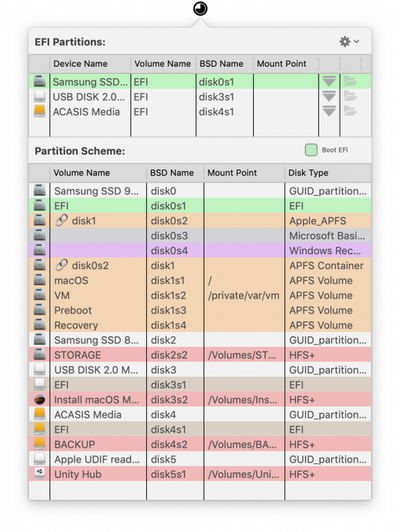Select the disk0s3 Microsoft Basic row

click(200, 235)
